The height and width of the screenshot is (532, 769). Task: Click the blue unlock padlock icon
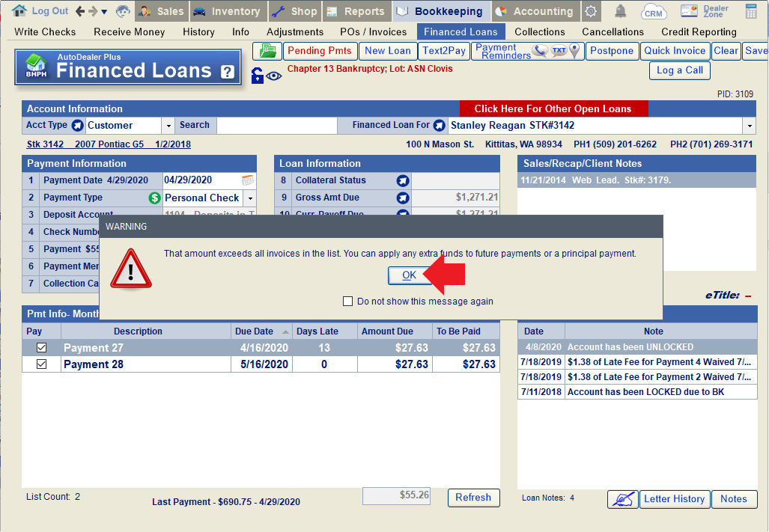tap(257, 76)
